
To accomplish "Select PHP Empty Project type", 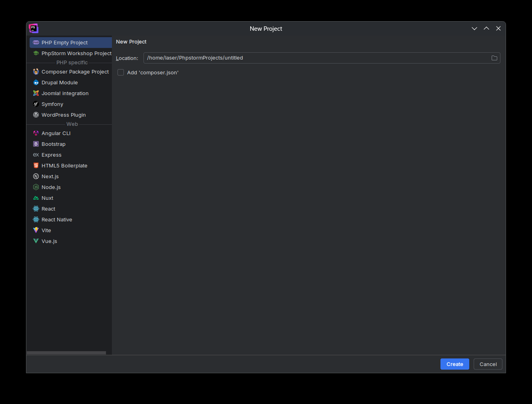I will pyautogui.click(x=64, y=43).
